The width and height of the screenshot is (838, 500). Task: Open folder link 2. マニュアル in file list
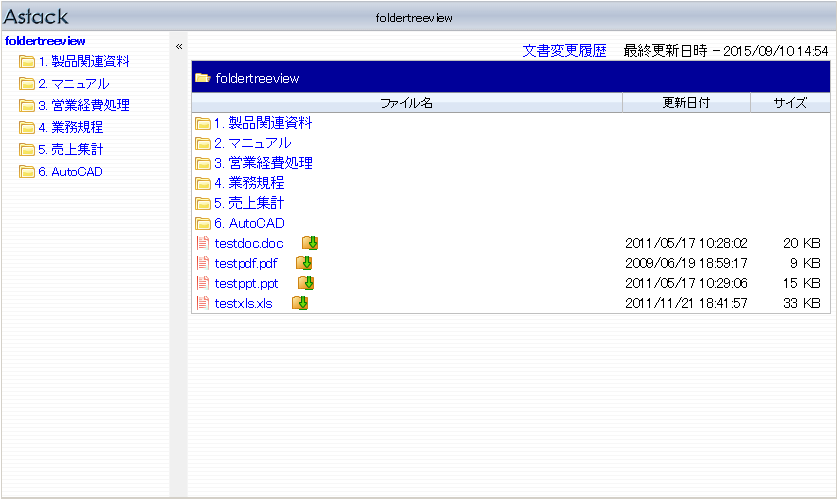tap(253, 144)
